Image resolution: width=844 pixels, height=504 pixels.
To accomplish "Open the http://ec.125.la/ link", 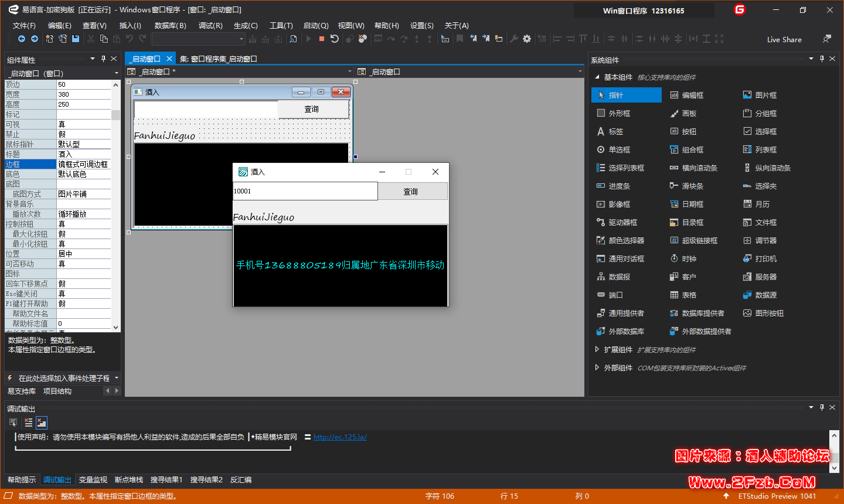I will tap(340, 437).
